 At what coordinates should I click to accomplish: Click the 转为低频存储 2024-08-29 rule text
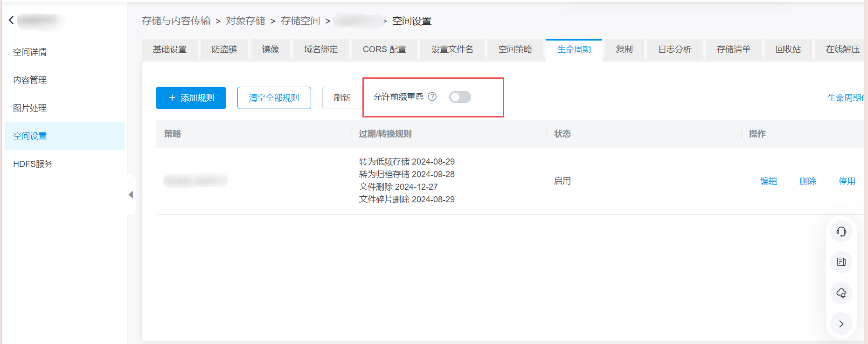(x=407, y=162)
